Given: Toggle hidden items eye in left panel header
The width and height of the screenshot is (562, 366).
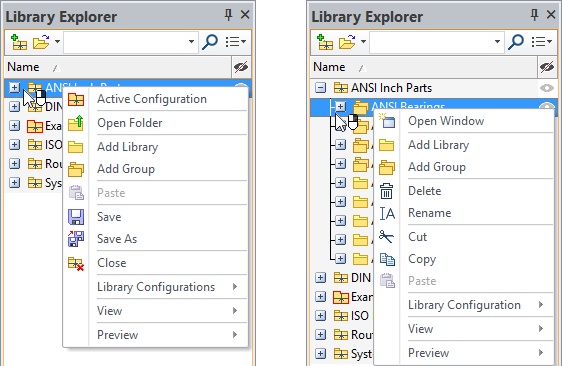Looking at the screenshot, I should tap(241, 67).
